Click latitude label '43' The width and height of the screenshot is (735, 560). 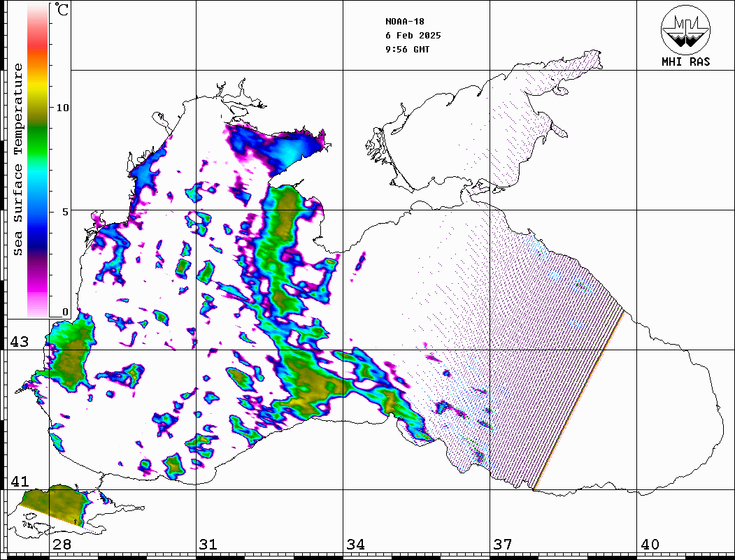[20, 342]
